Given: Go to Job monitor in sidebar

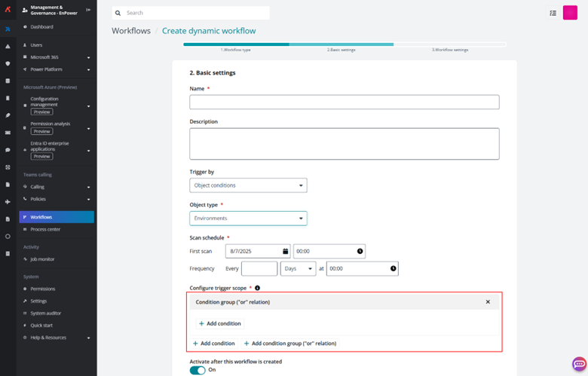Looking at the screenshot, I should tap(42, 258).
